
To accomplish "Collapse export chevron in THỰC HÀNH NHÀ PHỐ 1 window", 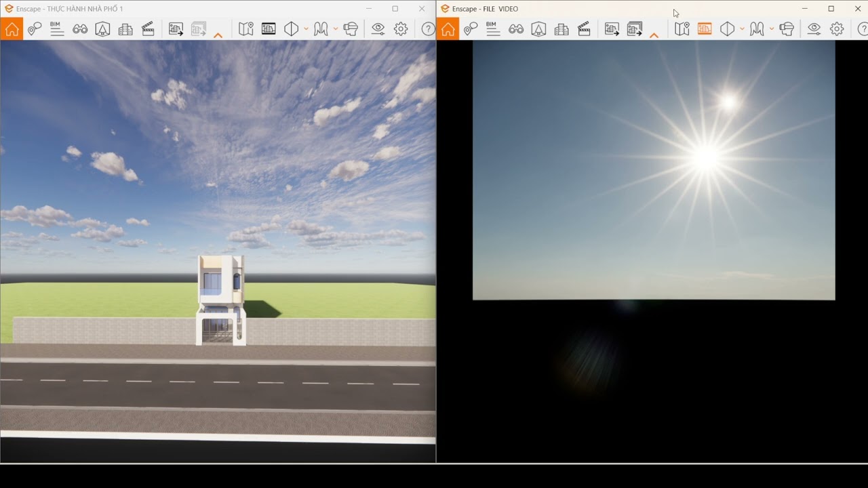I will point(218,35).
